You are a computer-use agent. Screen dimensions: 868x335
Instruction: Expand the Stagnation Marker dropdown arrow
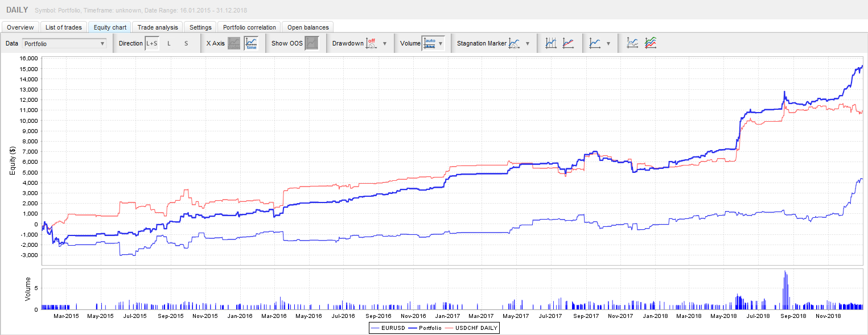pos(528,43)
